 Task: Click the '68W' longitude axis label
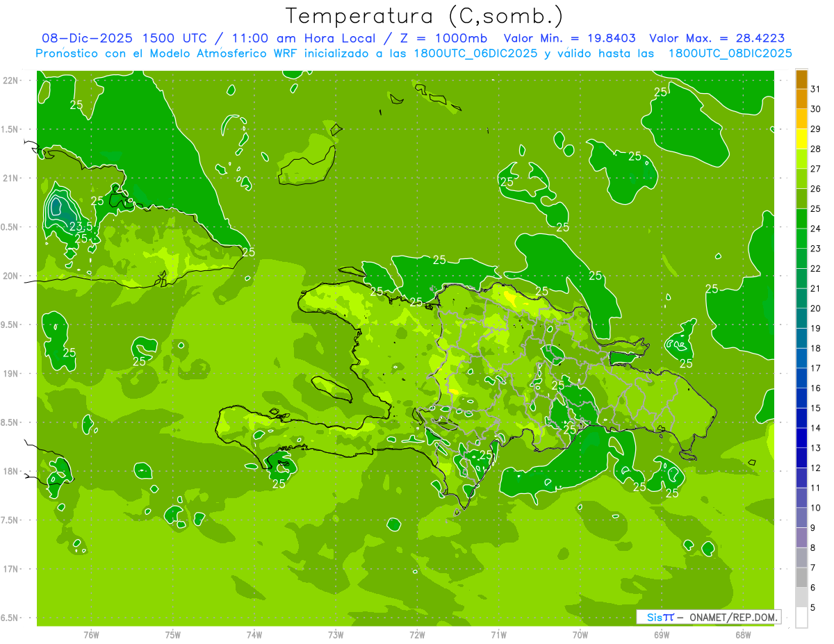coord(743,635)
